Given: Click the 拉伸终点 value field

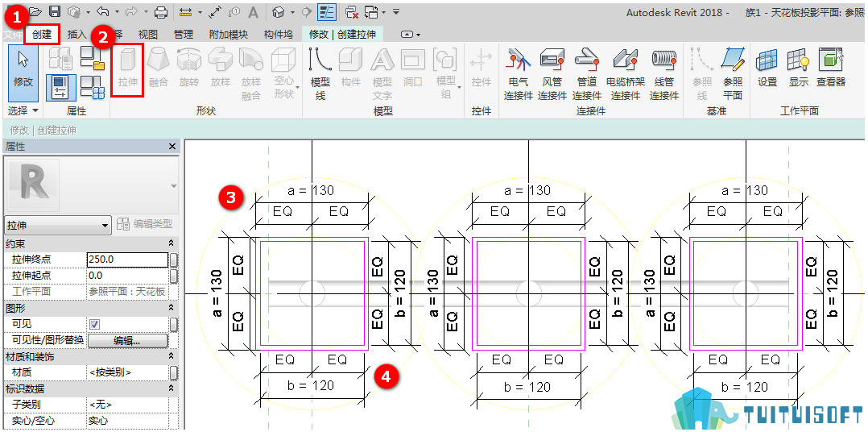Looking at the screenshot, I should (127, 260).
